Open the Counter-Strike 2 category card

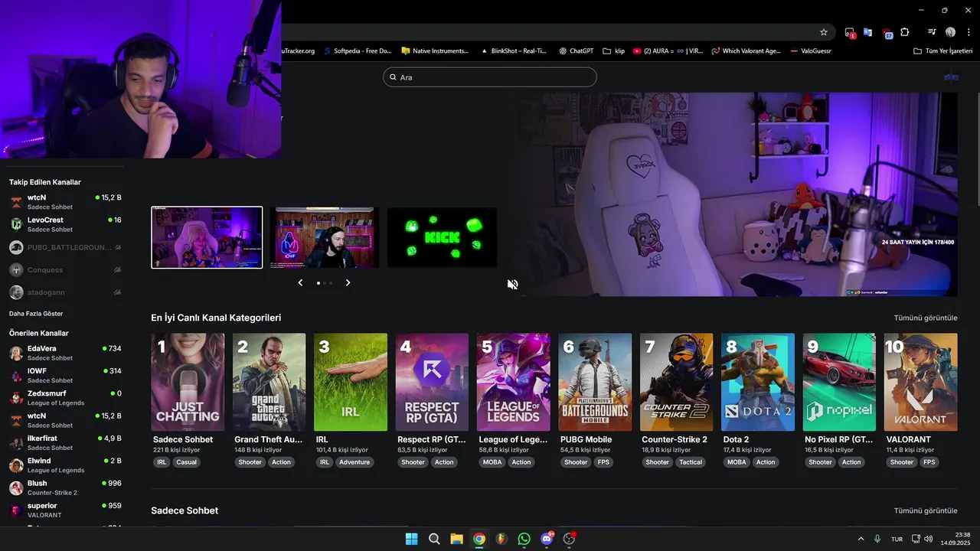(676, 382)
